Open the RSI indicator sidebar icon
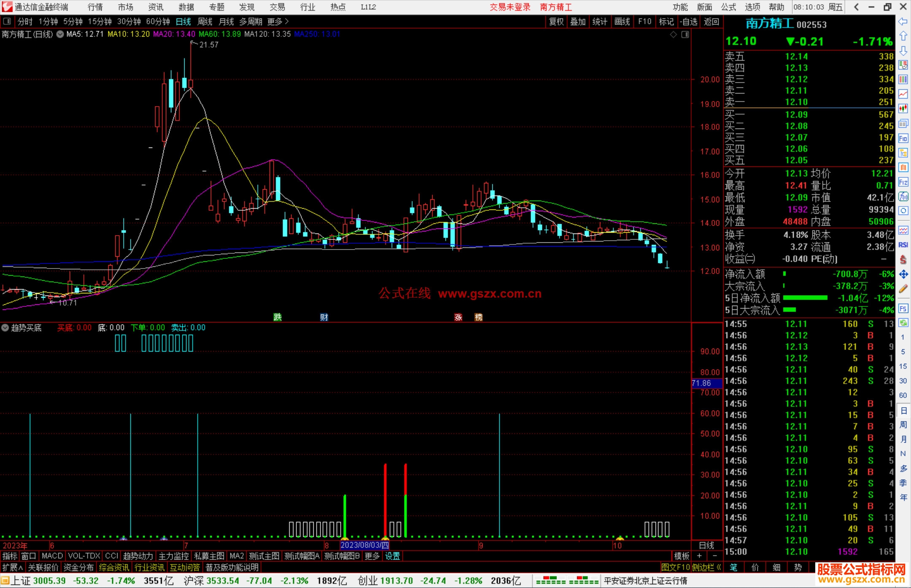The height and width of the screenshot is (588, 911). point(903,245)
